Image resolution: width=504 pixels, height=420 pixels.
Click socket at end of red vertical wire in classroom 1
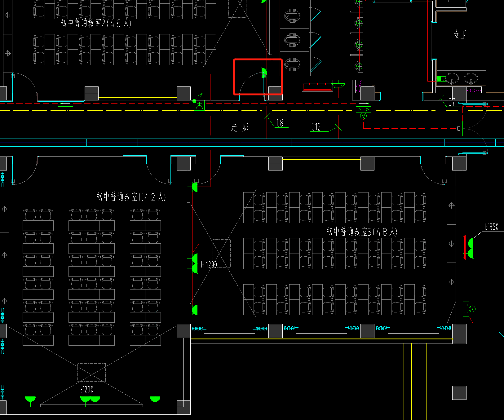[x=155, y=399]
